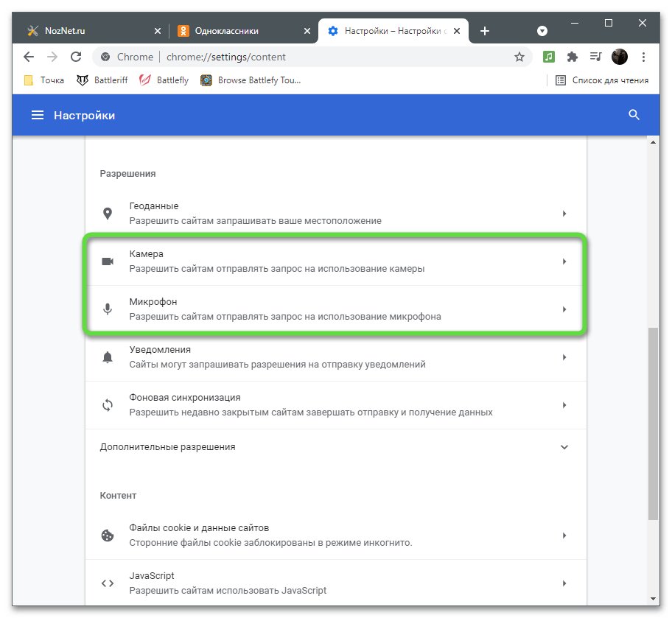The image size is (672, 618).
Task: Open the reading list button
Action: click(x=602, y=80)
